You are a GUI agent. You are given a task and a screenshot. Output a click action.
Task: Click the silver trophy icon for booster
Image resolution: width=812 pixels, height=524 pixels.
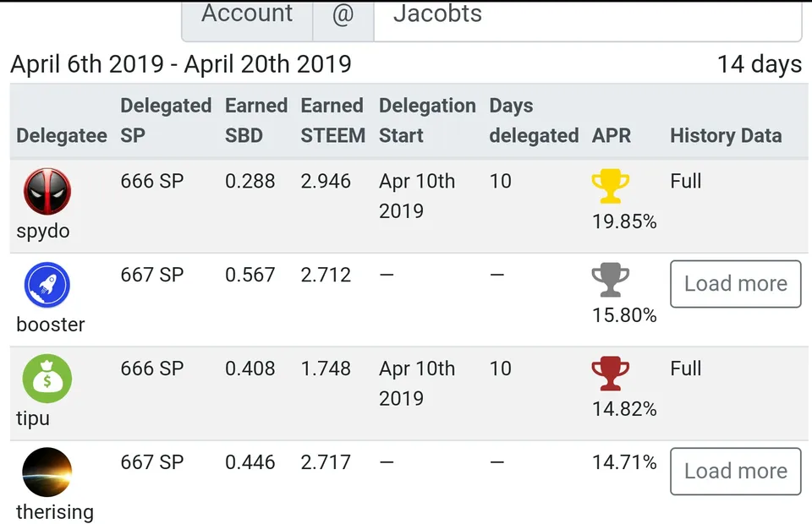pyautogui.click(x=611, y=280)
